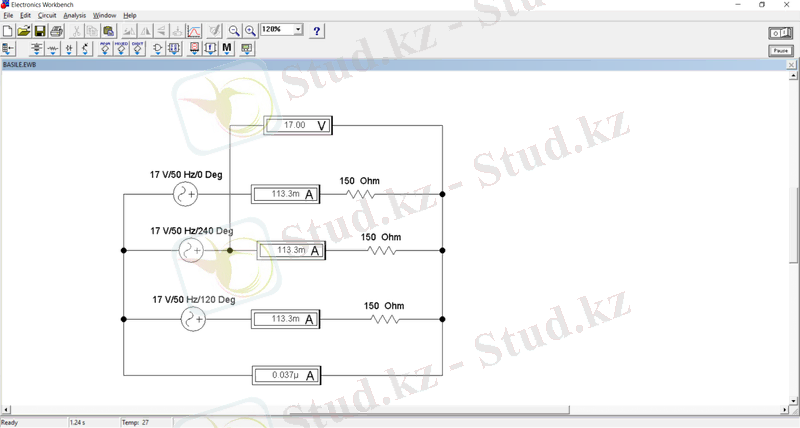The image size is (800, 428).
Task: Click the Temp: 27 status field
Action: pos(146,422)
